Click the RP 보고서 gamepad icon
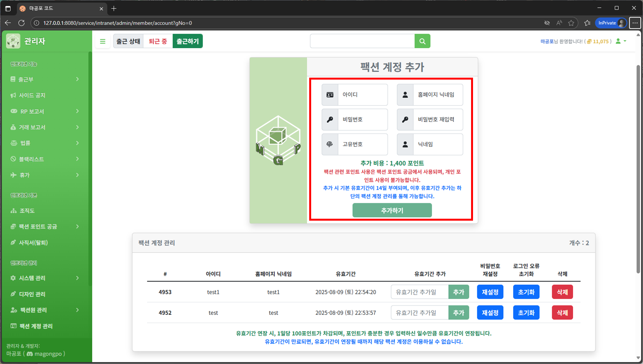The width and height of the screenshot is (643, 364). point(14,111)
